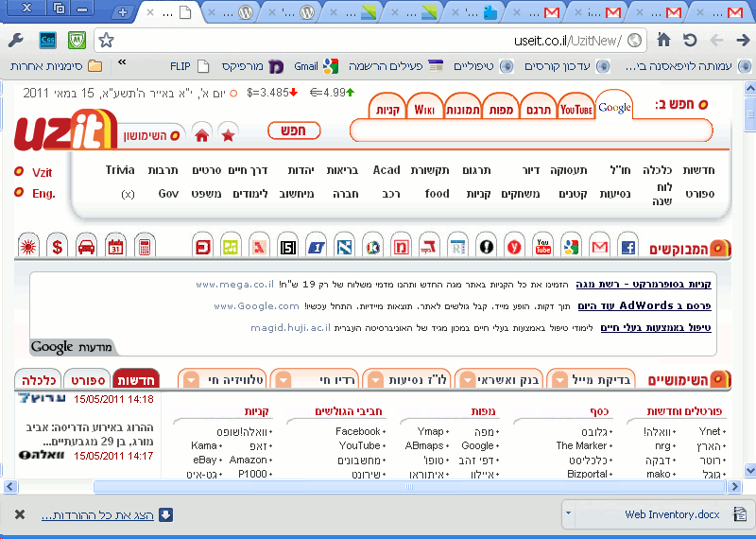Click the horizontal scrollbar thumb

[409, 486]
